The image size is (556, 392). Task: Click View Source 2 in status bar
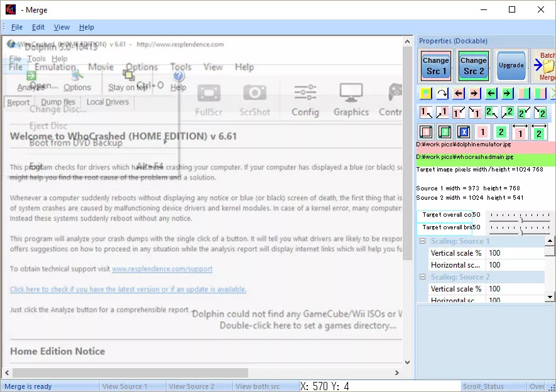(x=192, y=386)
